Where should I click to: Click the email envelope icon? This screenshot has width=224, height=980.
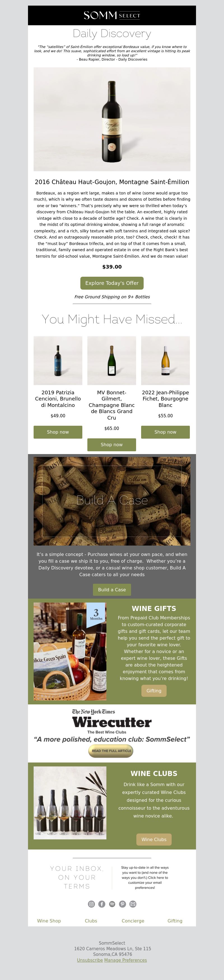coord(133,904)
